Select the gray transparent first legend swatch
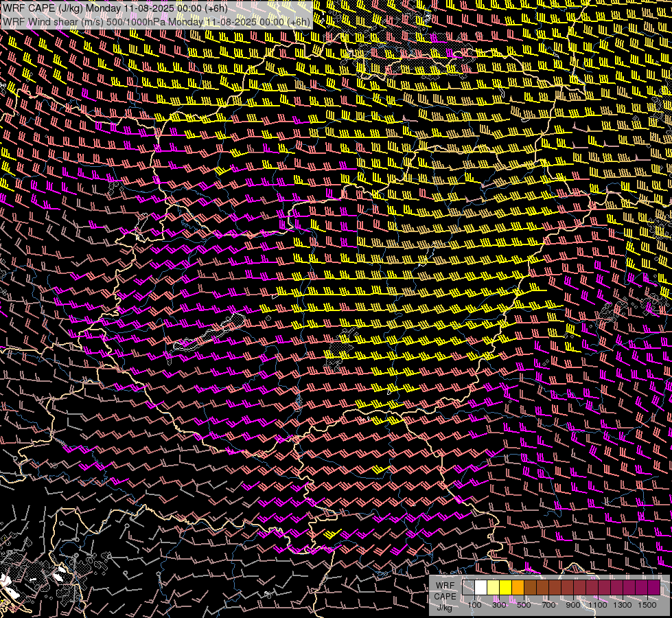 point(468,588)
